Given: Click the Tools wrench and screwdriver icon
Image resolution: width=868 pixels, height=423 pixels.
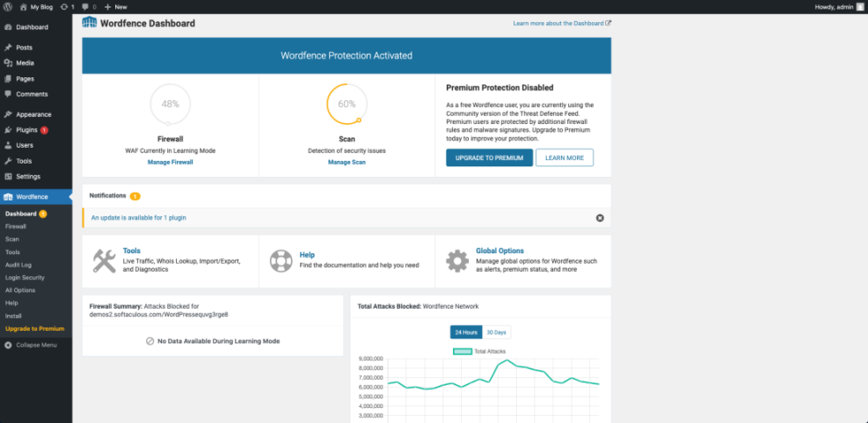Looking at the screenshot, I should coord(104,261).
